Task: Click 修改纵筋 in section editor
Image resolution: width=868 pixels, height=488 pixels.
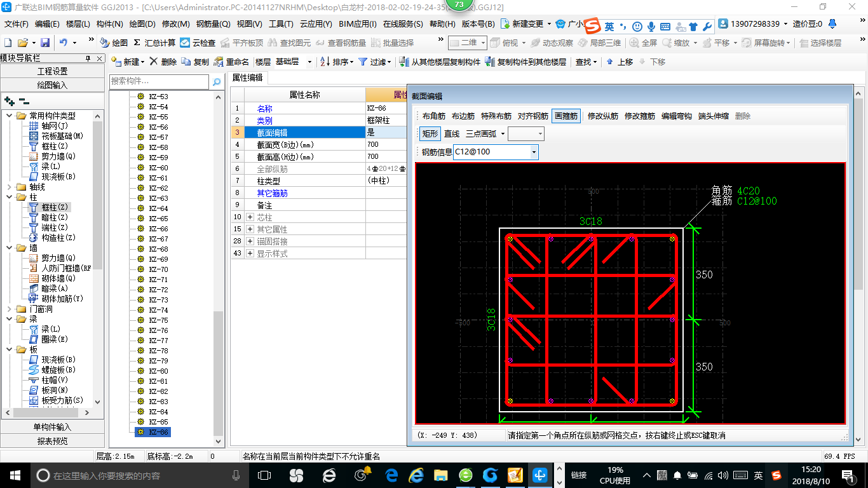Action: click(603, 116)
